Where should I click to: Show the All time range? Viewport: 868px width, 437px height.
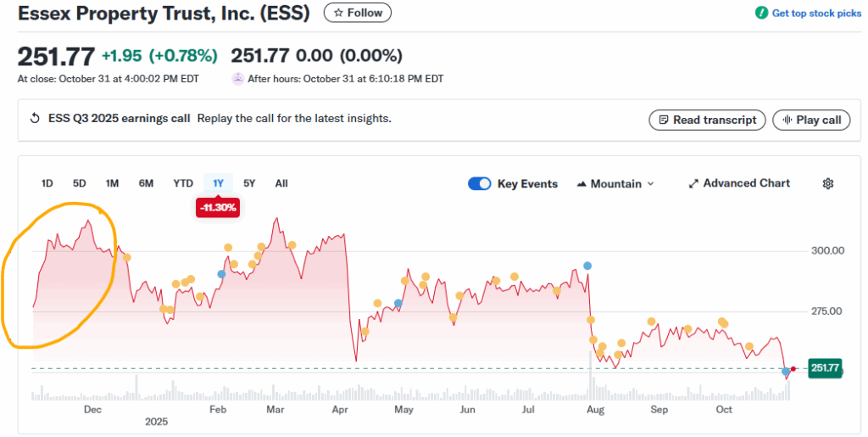[x=281, y=183]
